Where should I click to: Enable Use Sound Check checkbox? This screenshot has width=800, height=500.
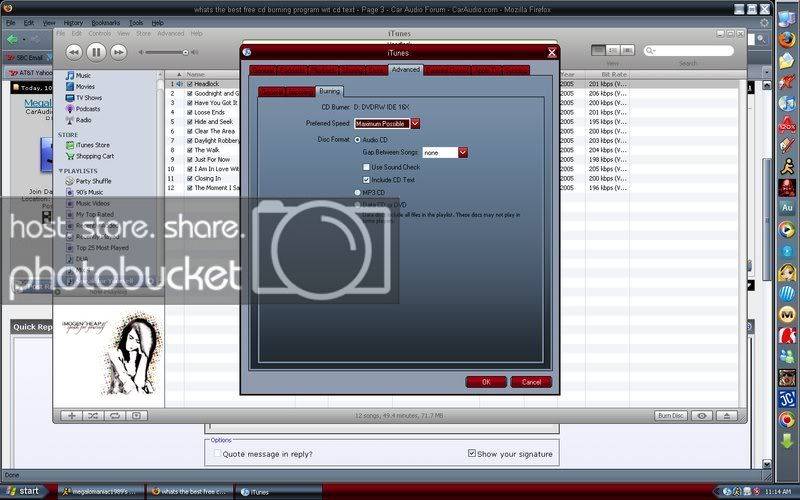click(x=366, y=167)
